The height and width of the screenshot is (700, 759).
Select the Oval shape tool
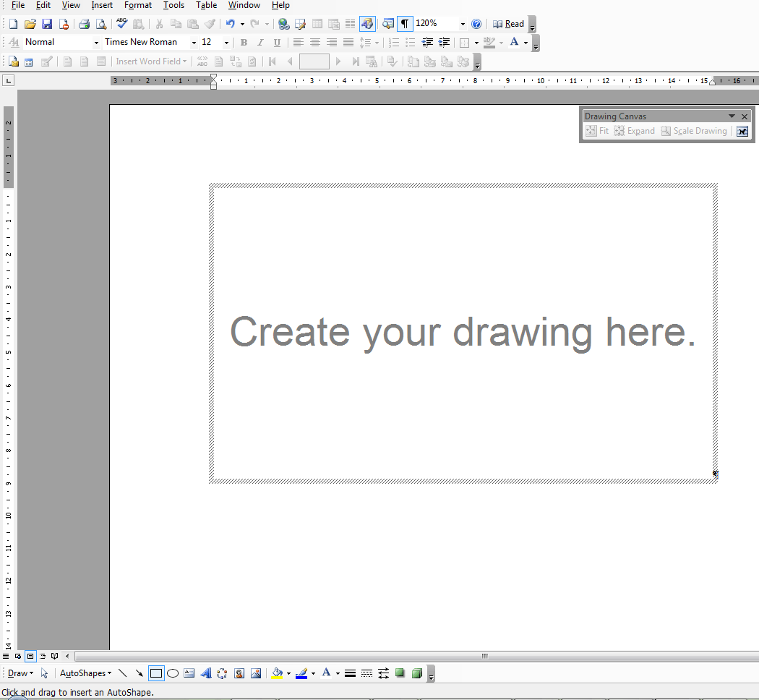pyautogui.click(x=173, y=673)
